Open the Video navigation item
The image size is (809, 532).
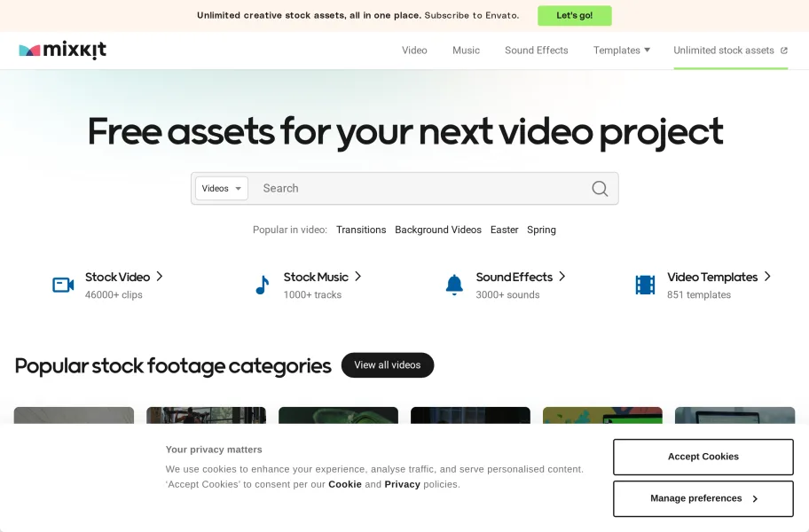coord(414,50)
